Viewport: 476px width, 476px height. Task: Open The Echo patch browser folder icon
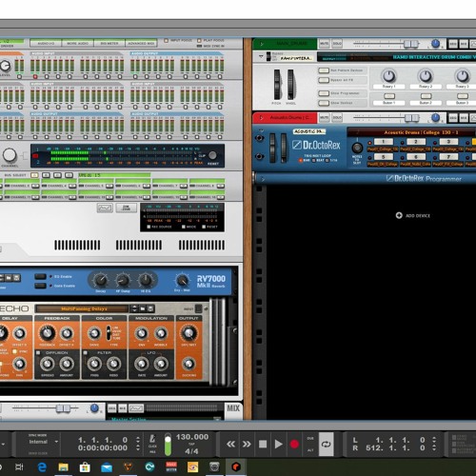[x=143, y=308]
